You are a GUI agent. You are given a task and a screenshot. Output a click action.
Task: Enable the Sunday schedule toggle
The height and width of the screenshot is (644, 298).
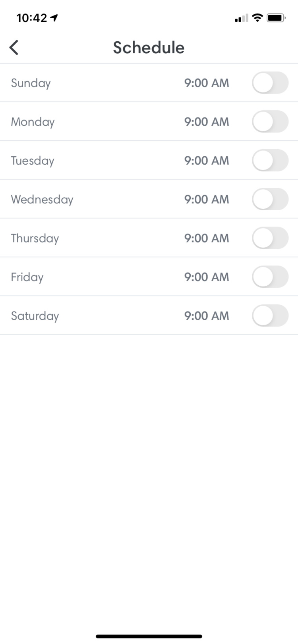270,83
